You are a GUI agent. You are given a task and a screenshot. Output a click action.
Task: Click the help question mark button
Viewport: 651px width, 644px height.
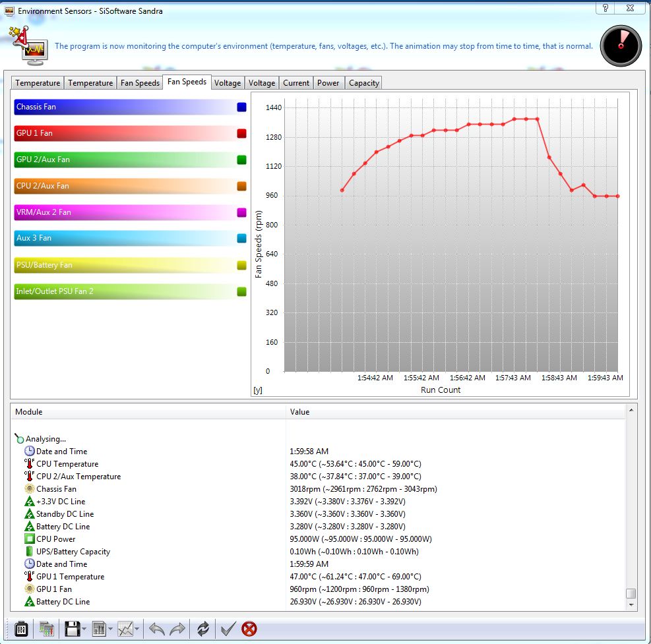tap(605, 7)
